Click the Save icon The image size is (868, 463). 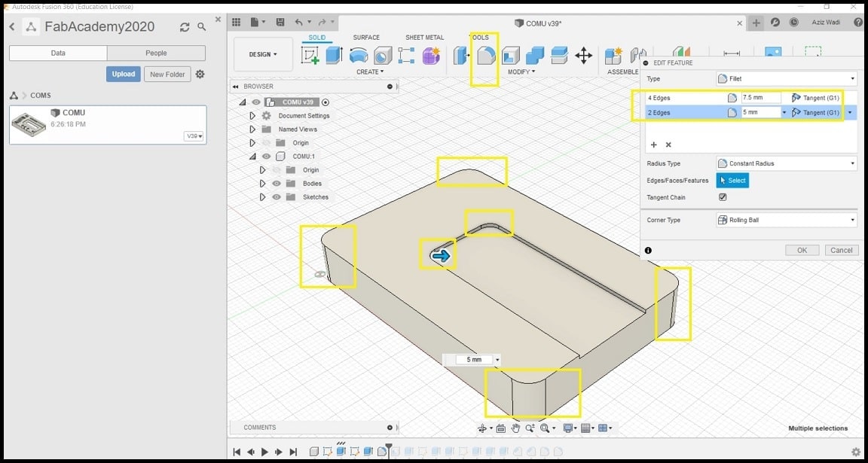(x=280, y=22)
